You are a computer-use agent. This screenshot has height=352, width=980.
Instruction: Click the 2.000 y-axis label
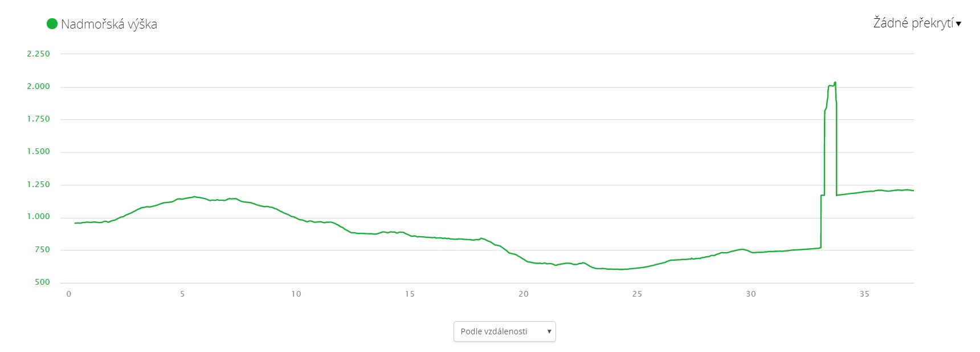39,86
